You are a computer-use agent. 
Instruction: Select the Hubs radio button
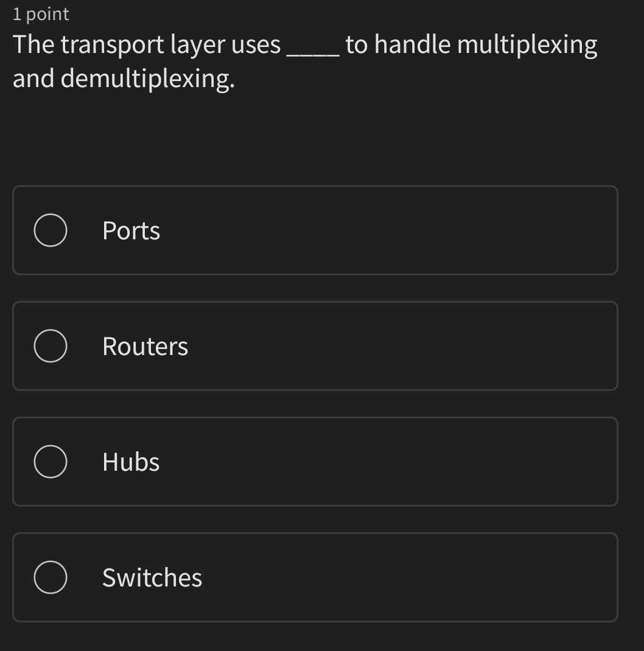(x=51, y=462)
